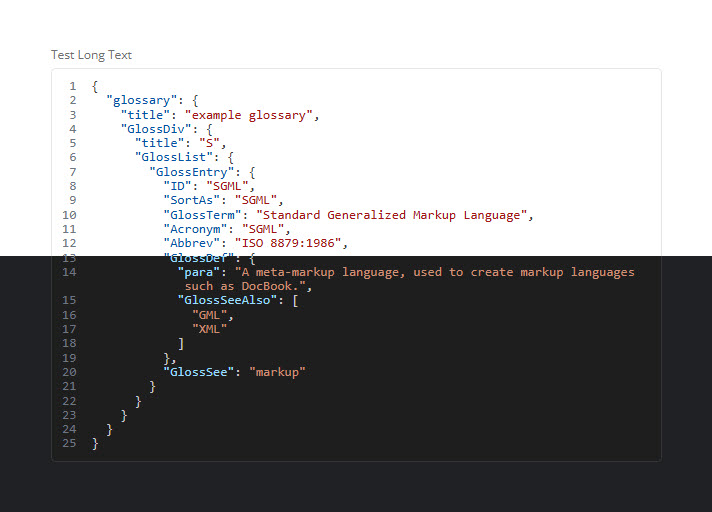Click the final closing brace on line 25

point(95,443)
